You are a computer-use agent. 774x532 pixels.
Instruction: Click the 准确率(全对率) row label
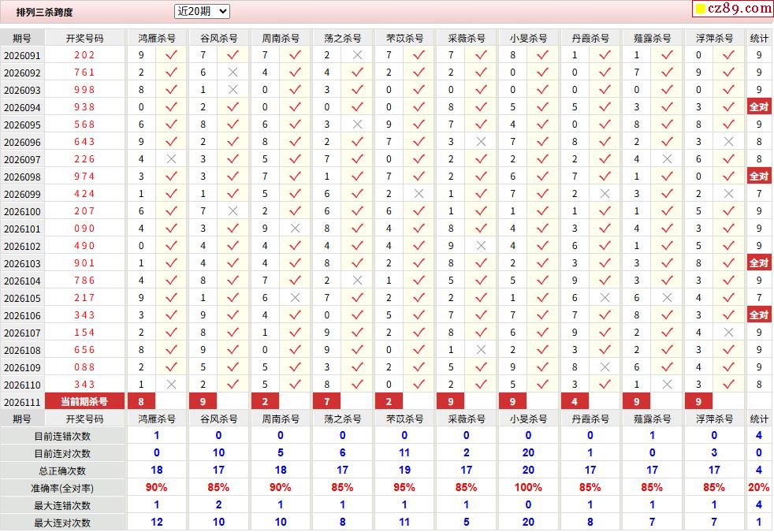62,488
